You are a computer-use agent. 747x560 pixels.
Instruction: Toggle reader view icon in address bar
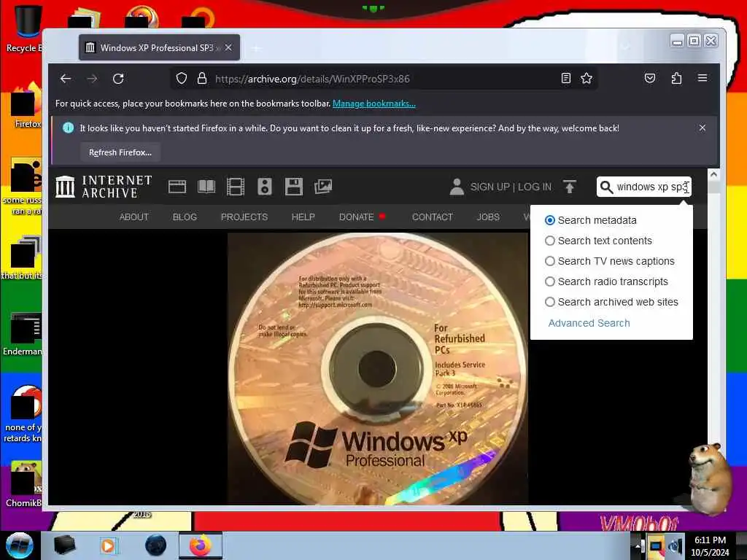pos(565,79)
